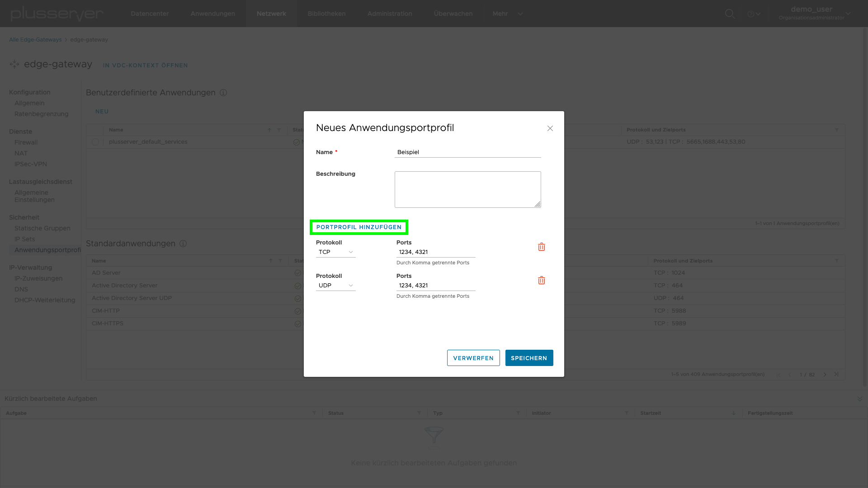Open the TCP Protokoll dropdown
Image resolution: width=868 pixels, height=488 pixels.
point(335,252)
